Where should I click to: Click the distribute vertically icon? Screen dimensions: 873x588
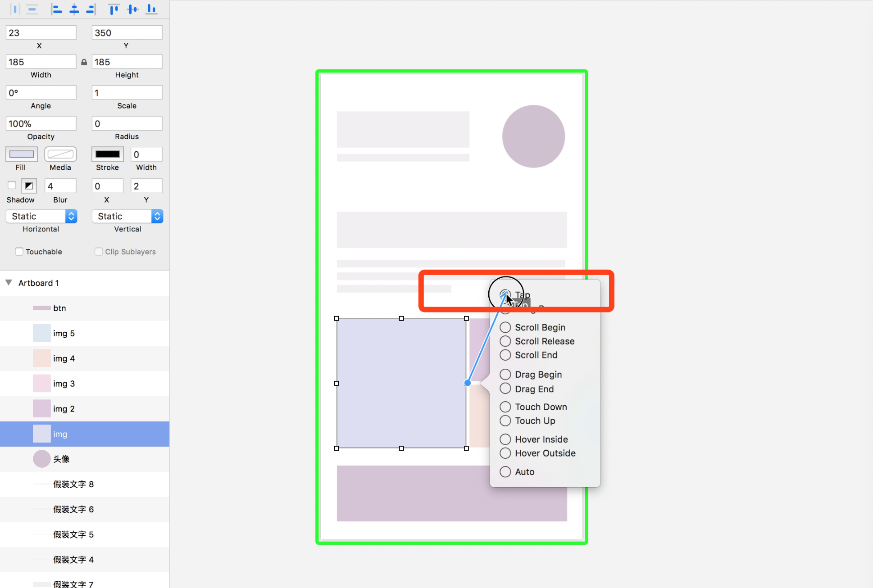(32, 9)
